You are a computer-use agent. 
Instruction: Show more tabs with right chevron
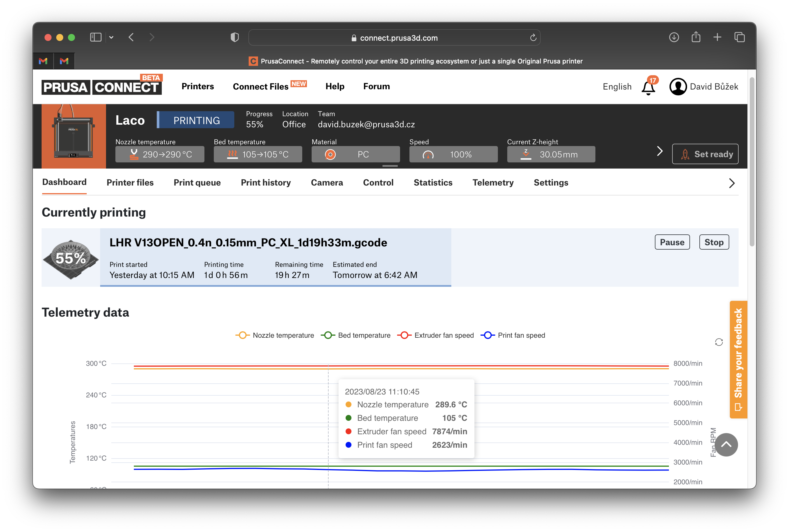pyautogui.click(x=732, y=183)
